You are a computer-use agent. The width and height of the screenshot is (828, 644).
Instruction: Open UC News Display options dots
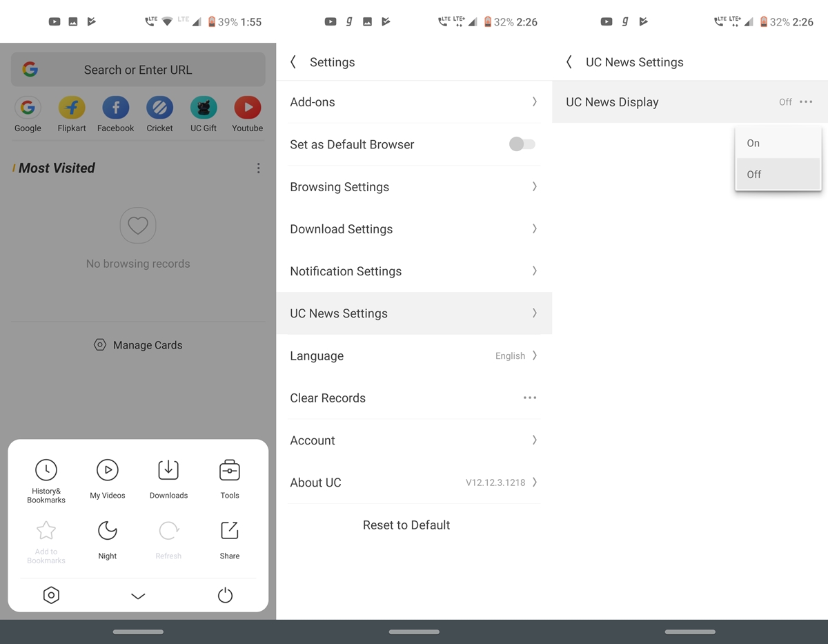pyautogui.click(x=806, y=102)
